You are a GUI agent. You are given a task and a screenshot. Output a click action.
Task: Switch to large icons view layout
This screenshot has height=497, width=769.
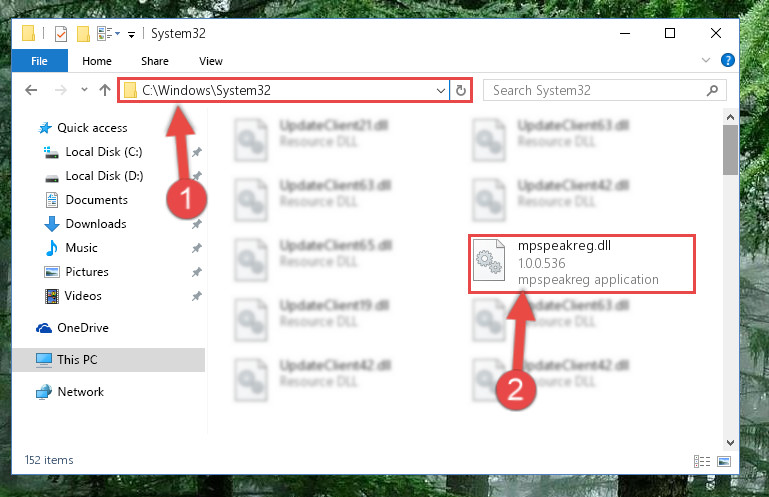[724, 461]
